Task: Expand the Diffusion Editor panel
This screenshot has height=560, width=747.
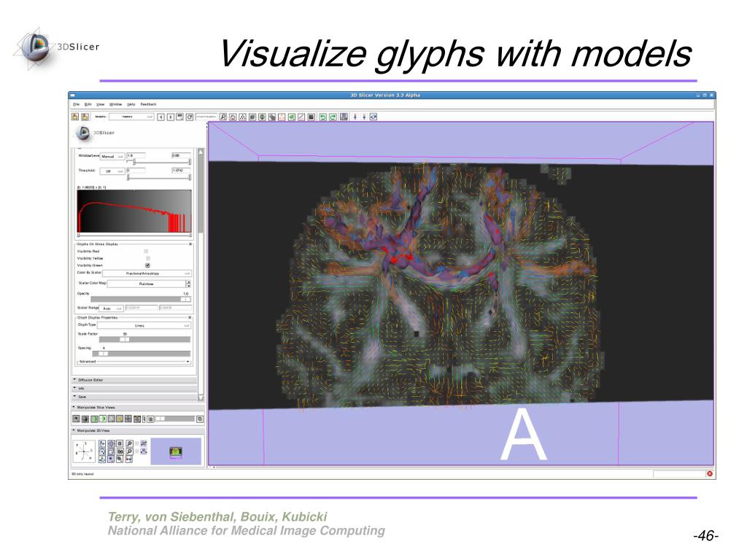Action: (x=134, y=379)
